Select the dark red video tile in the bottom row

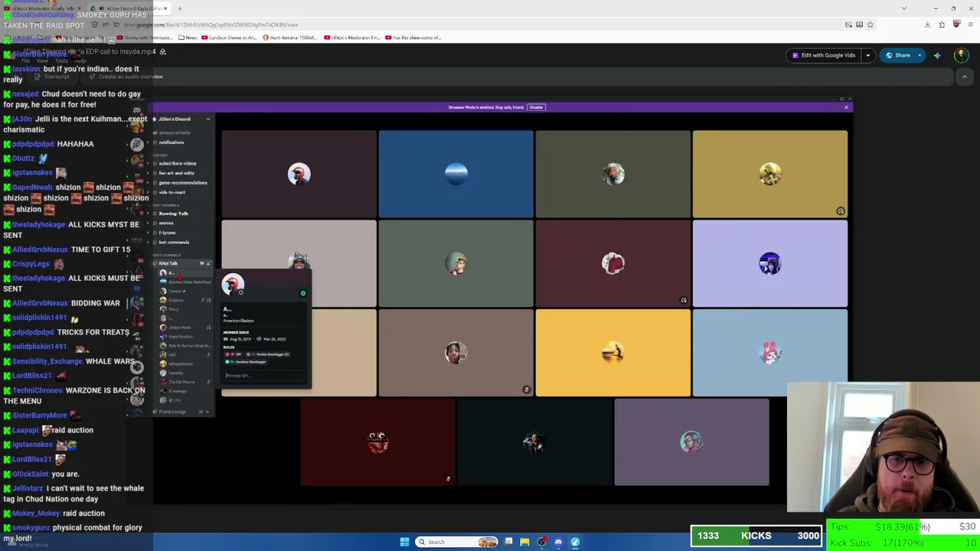click(x=377, y=442)
